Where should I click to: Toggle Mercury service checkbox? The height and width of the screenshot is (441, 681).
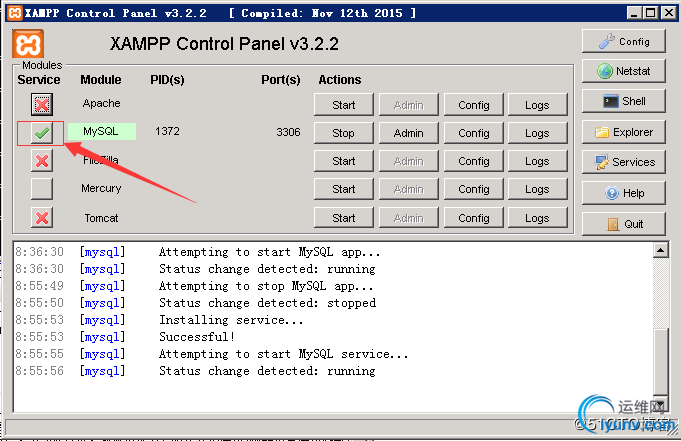pos(42,189)
